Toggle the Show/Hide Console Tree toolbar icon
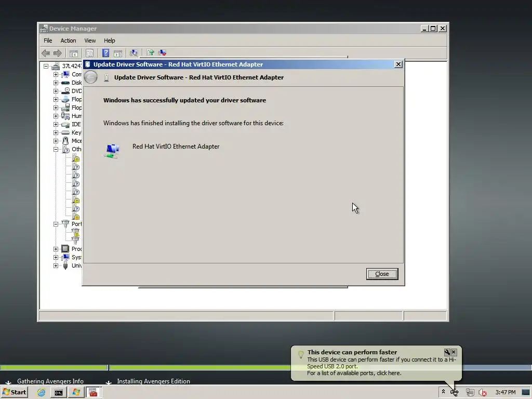This screenshot has width=532, height=399. [74, 53]
